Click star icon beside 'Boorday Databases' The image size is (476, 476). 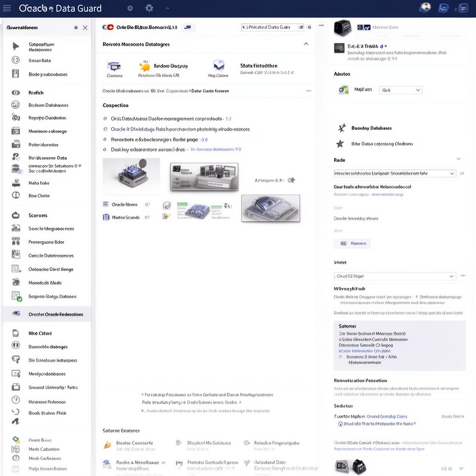coord(342,128)
